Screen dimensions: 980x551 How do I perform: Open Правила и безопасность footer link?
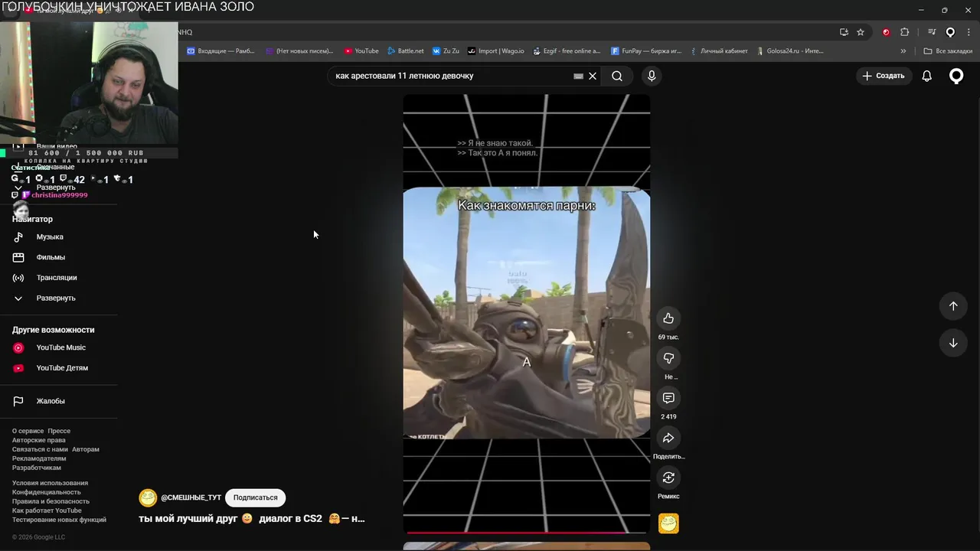pyautogui.click(x=51, y=501)
